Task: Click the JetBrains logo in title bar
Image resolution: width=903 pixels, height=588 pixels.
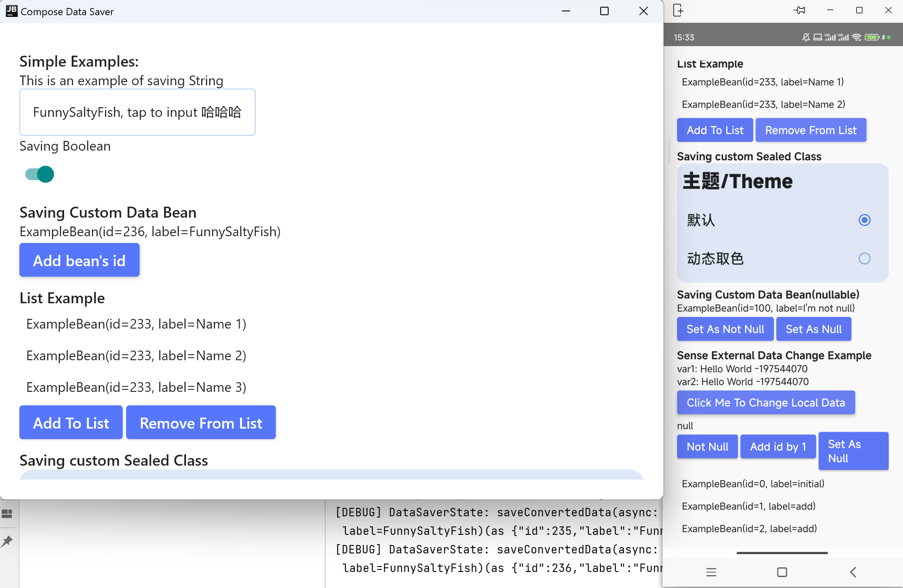Action: click(x=11, y=11)
